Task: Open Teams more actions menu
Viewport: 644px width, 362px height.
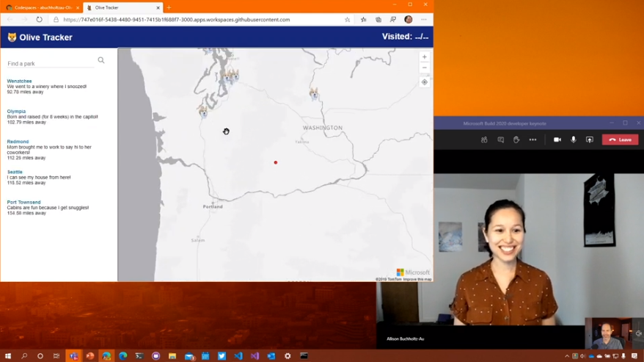Action: (533, 140)
